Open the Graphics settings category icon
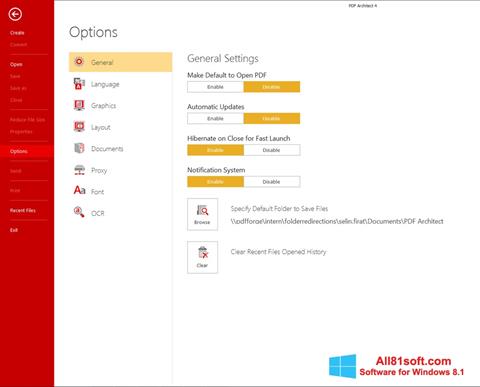Image resolution: width=480 pixels, height=387 pixels. pos(79,105)
